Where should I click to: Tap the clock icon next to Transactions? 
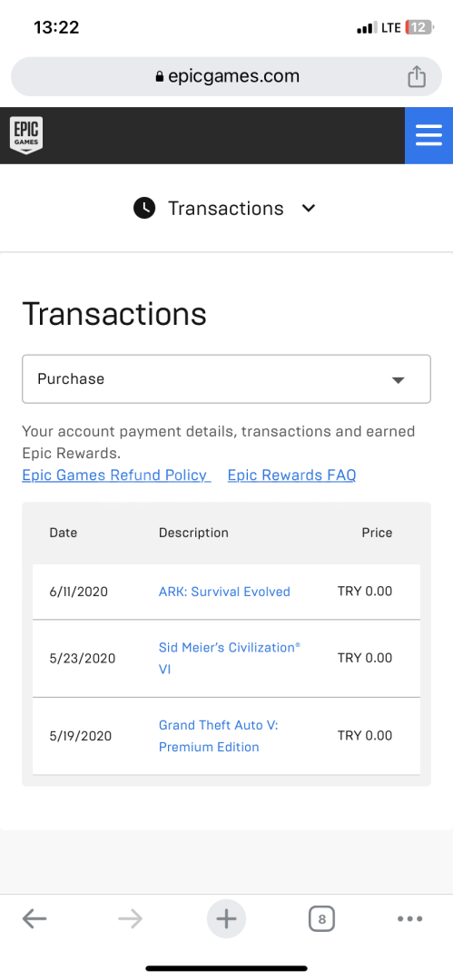click(144, 208)
